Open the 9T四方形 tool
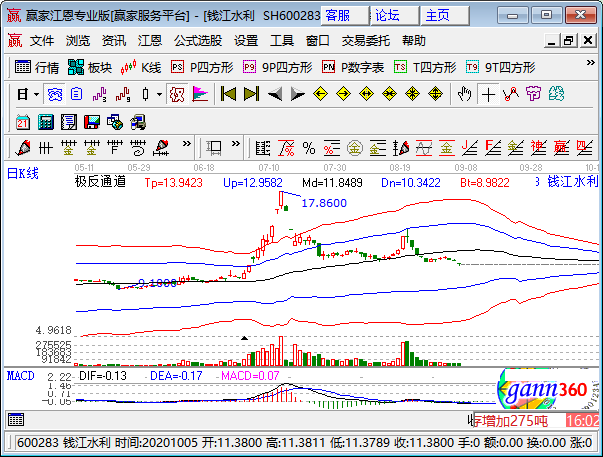 (500, 67)
